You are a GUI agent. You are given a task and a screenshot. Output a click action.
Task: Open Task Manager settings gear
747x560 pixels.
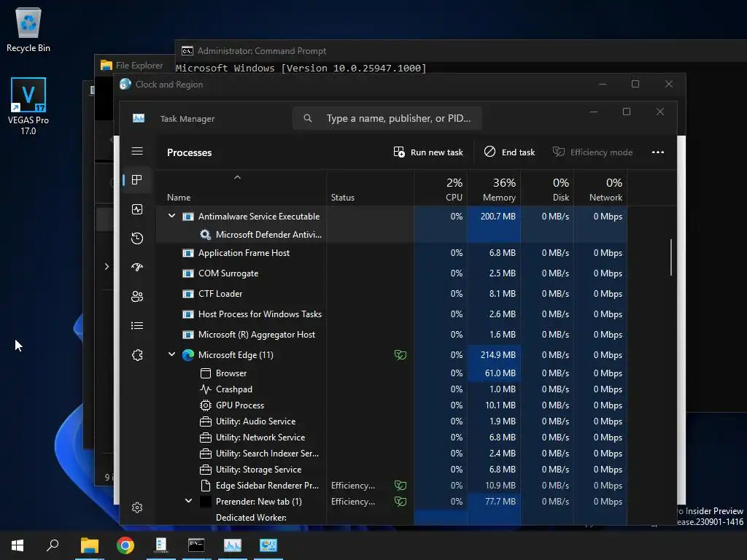tap(137, 507)
